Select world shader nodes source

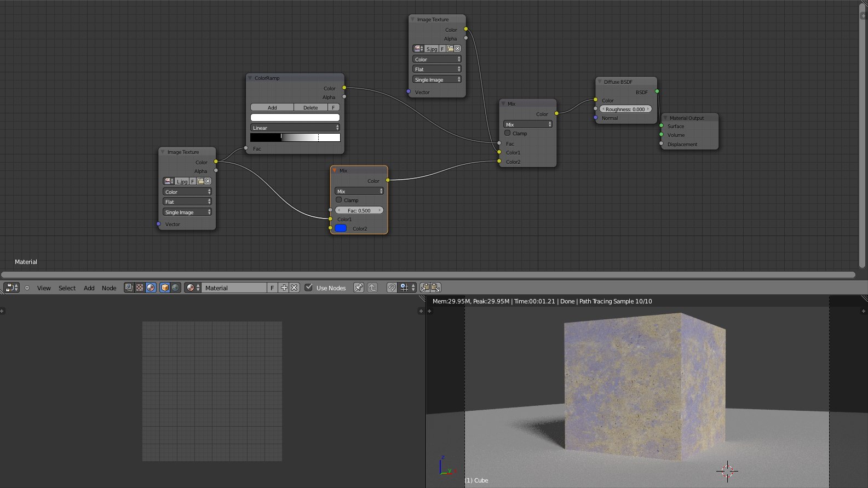pos(175,288)
